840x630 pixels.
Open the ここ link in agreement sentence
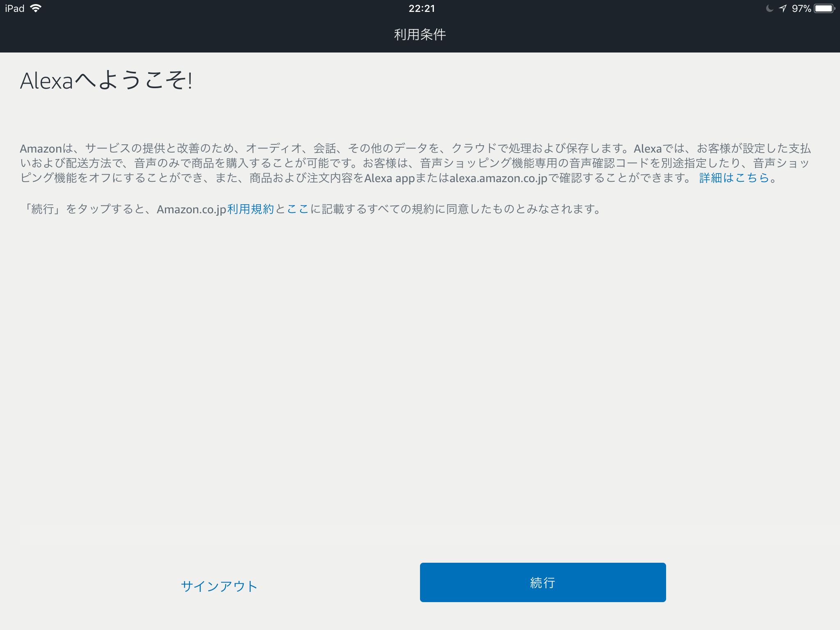tap(298, 209)
